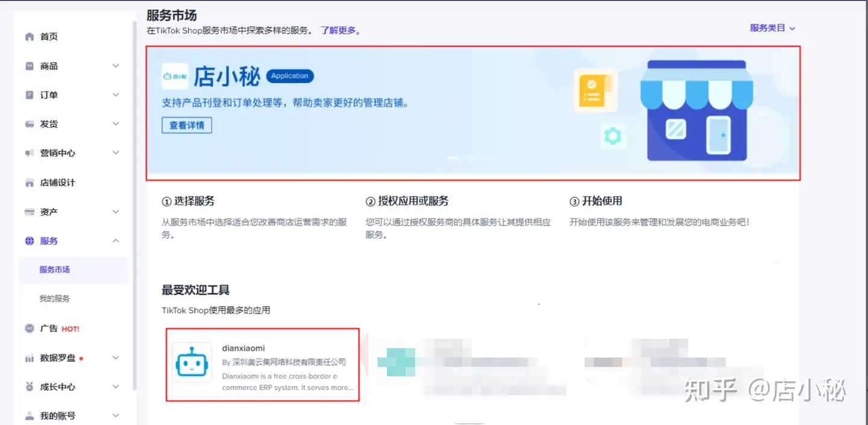This screenshot has width=868, height=425.
Task: Click the 我的账号 person icon
Action: click(x=30, y=416)
